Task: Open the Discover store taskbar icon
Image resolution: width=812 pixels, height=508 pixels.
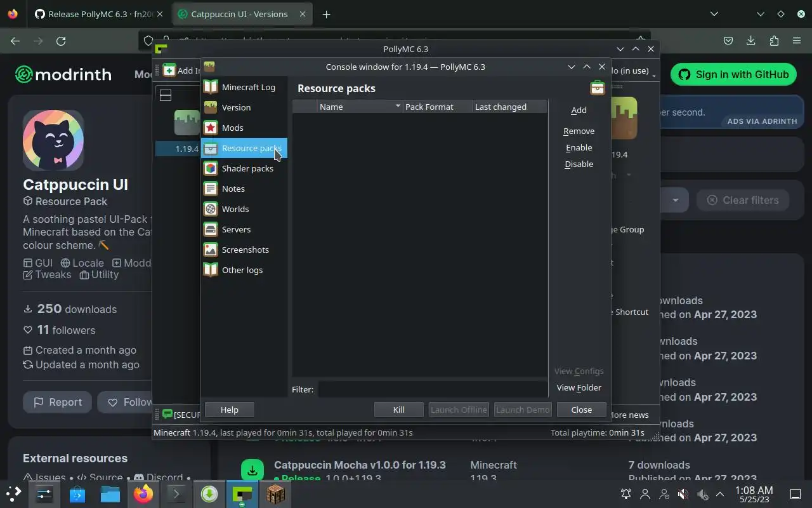Action: (77, 494)
